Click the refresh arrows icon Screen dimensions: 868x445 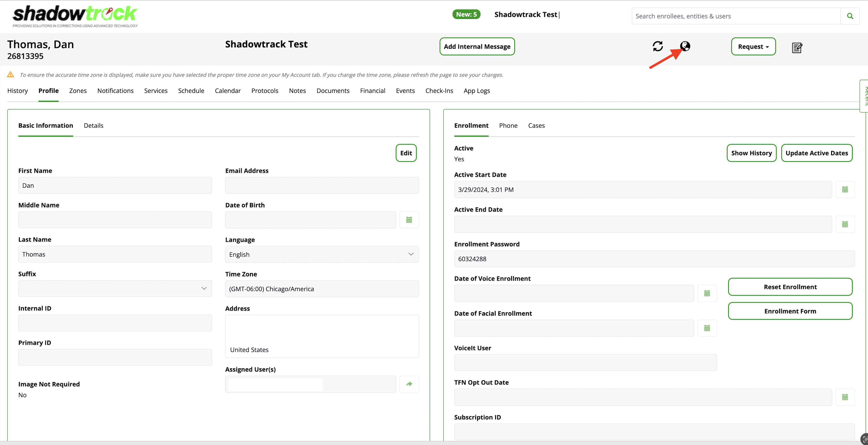(x=657, y=46)
